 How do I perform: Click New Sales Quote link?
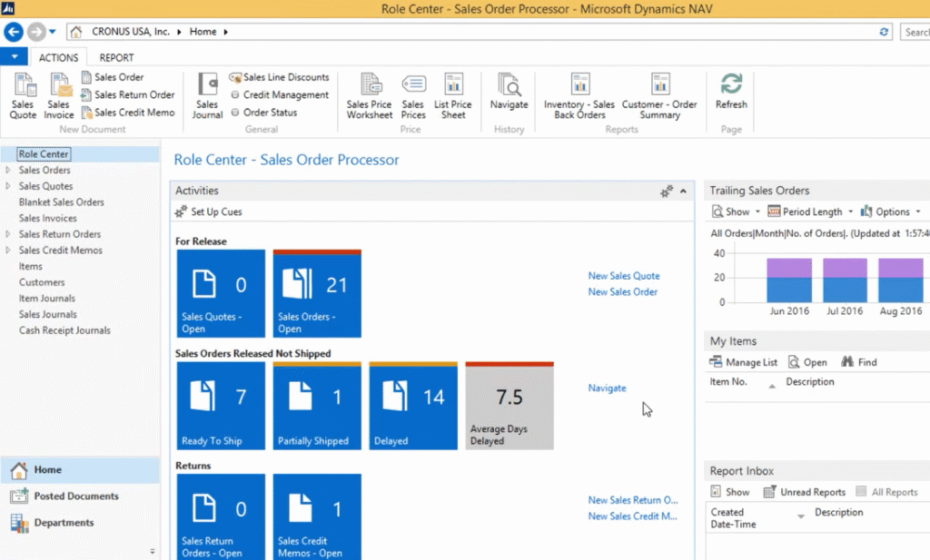pyautogui.click(x=624, y=276)
